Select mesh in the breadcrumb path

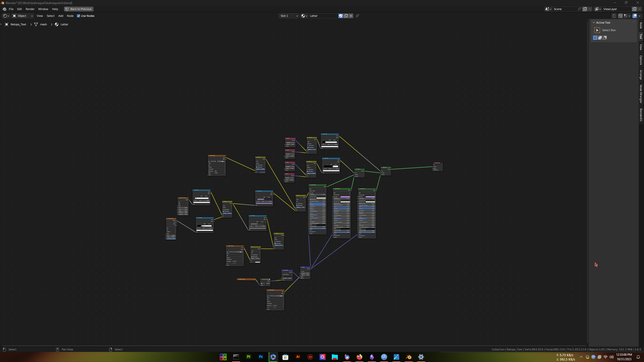pyautogui.click(x=43, y=24)
